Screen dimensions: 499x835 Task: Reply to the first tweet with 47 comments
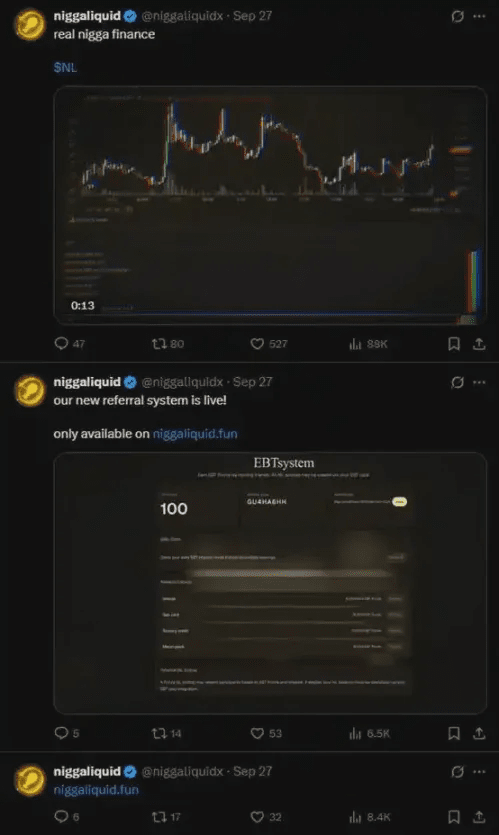(69, 344)
